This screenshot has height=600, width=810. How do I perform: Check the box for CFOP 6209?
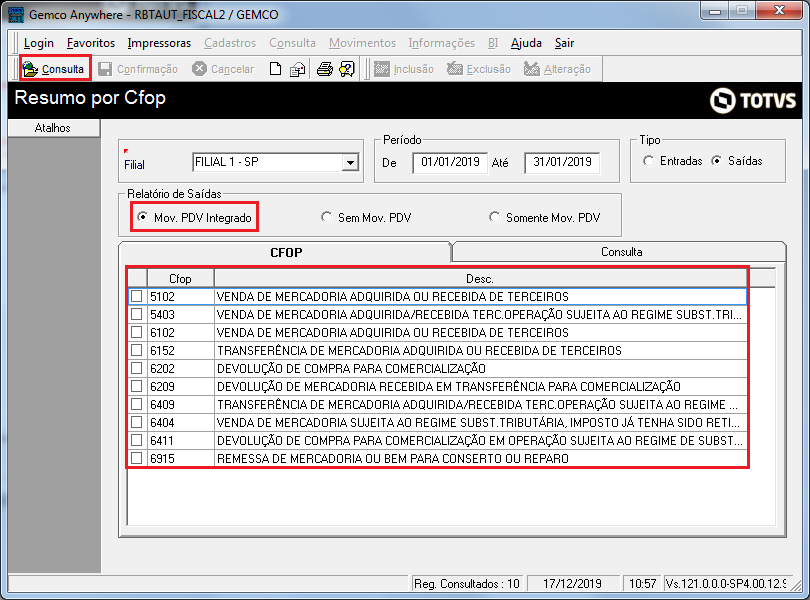137,386
